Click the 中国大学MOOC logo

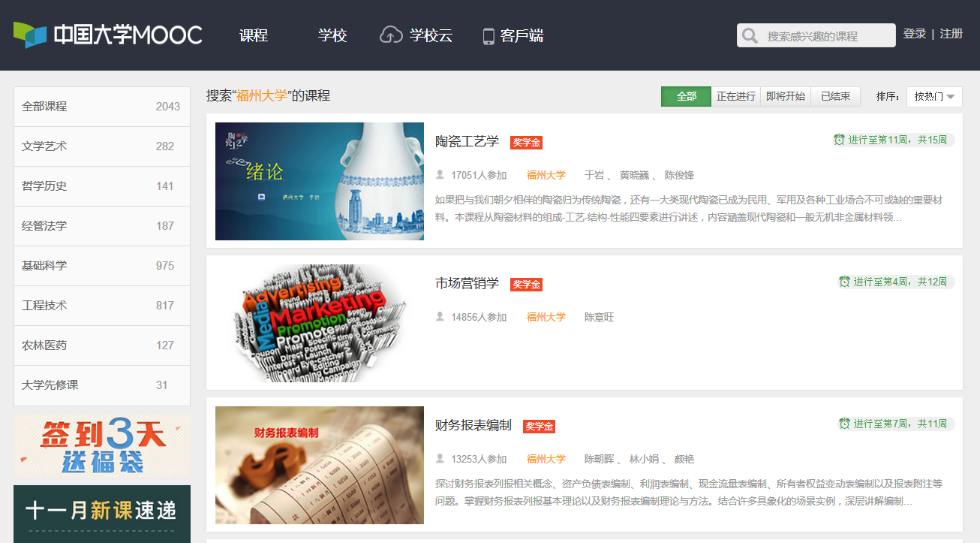tap(108, 35)
